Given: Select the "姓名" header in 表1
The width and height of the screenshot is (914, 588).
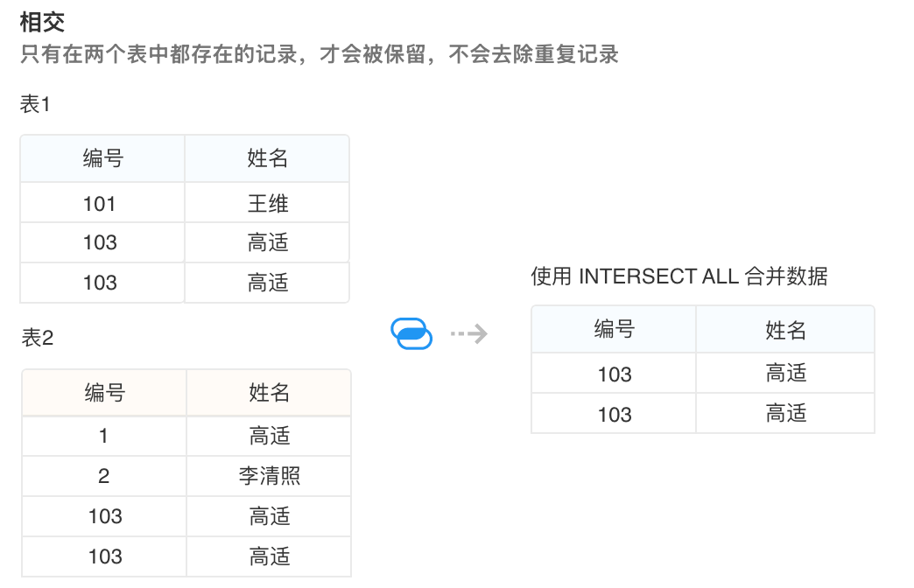Looking at the screenshot, I should (x=267, y=158).
